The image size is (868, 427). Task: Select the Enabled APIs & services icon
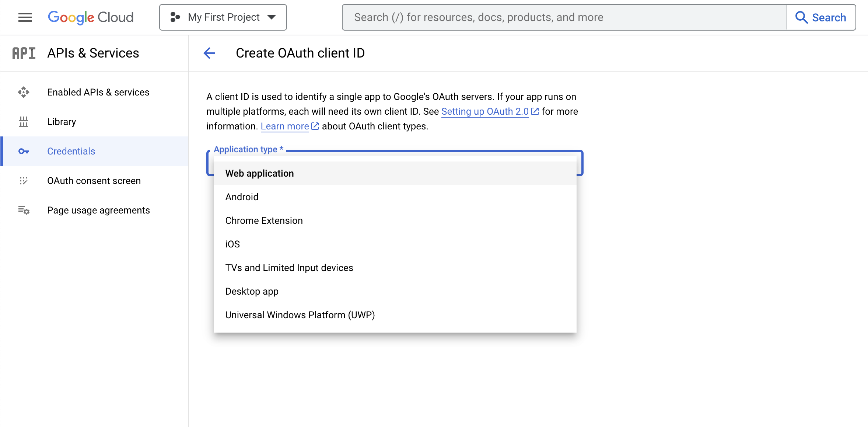[x=24, y=92]
